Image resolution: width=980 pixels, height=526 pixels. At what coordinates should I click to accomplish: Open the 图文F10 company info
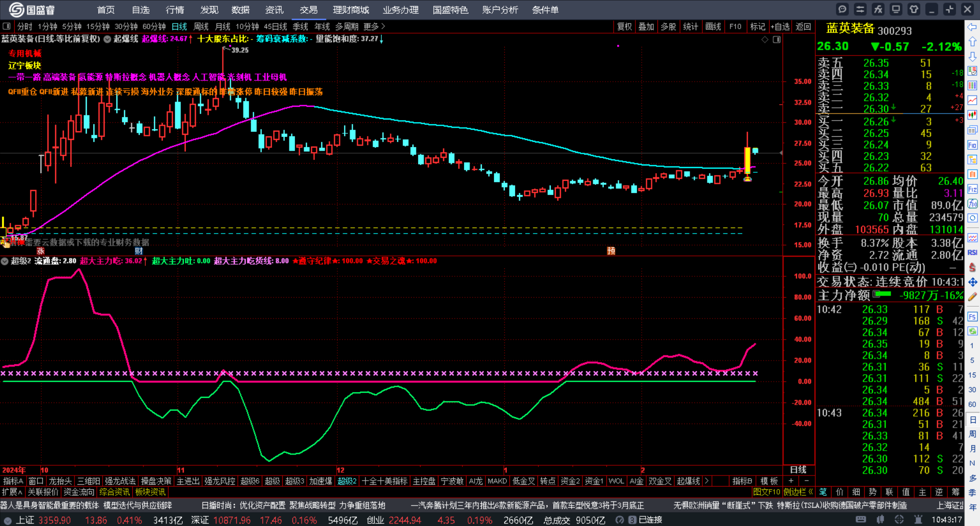[767, 492]
